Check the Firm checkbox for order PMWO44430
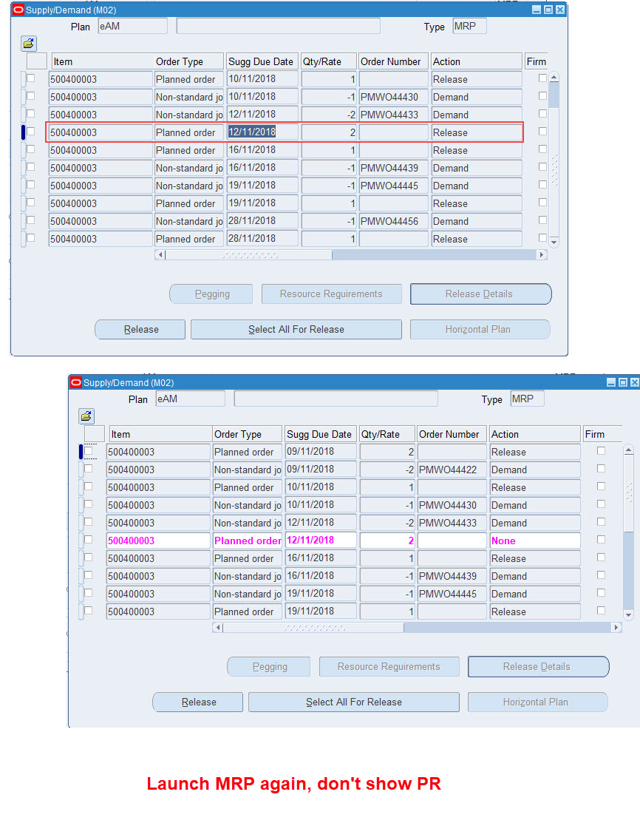 coord(544,97)
